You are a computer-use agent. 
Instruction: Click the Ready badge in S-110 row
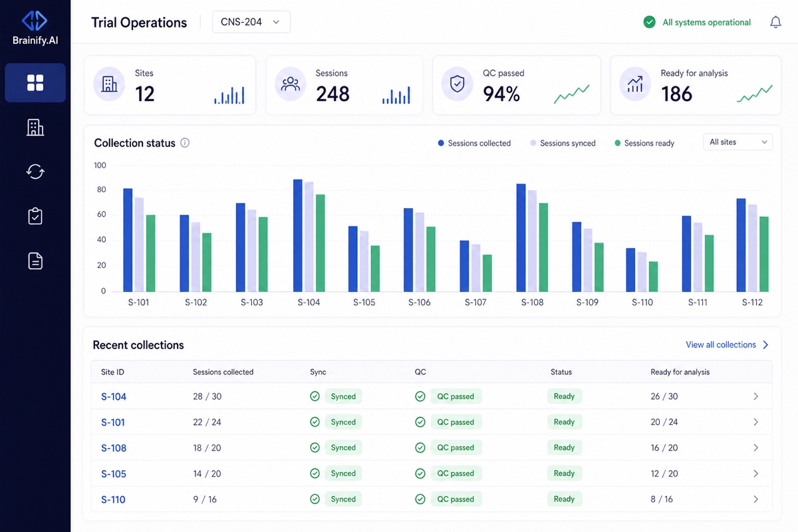[564, 499]
